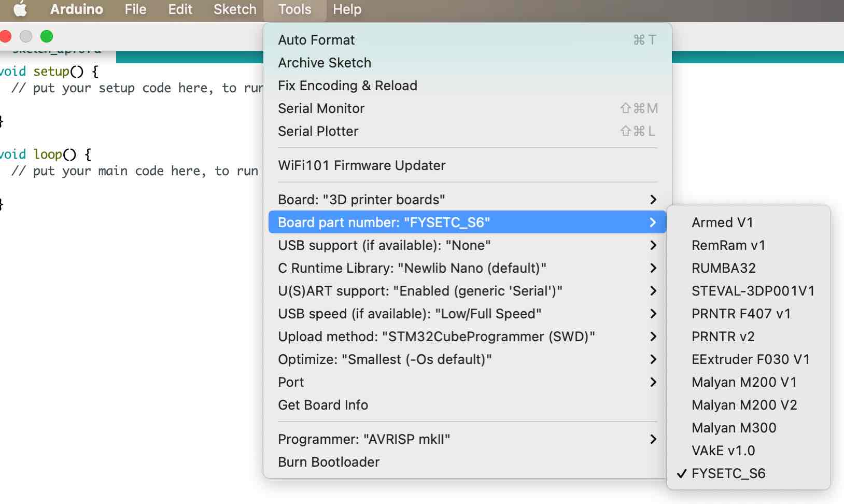Select PRNTR v2 board
This screenshot has height=504, width=844.
click(749, 337)
